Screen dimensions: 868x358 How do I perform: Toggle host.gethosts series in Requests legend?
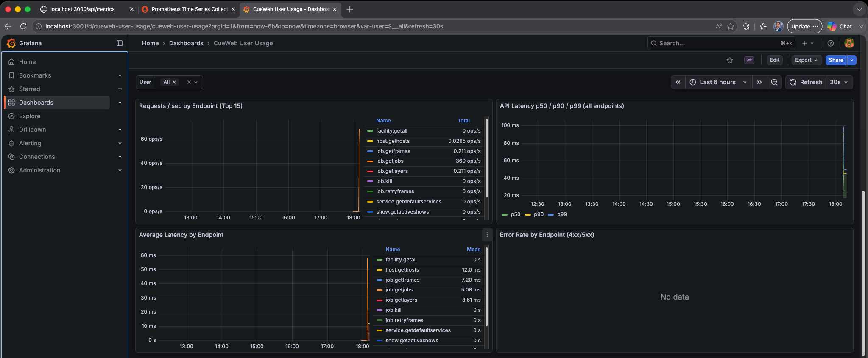[x=393, y=141]
